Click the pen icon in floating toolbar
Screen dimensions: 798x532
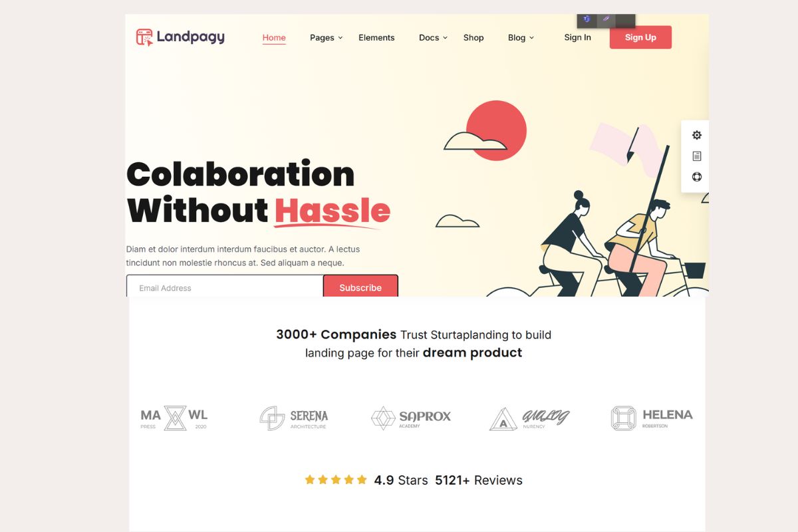click(x=606, y=19)
